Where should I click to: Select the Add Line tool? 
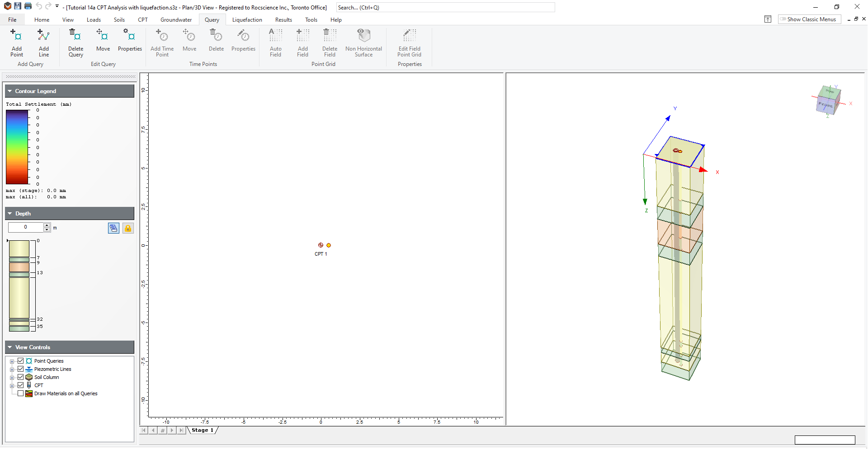pos(43,43)
